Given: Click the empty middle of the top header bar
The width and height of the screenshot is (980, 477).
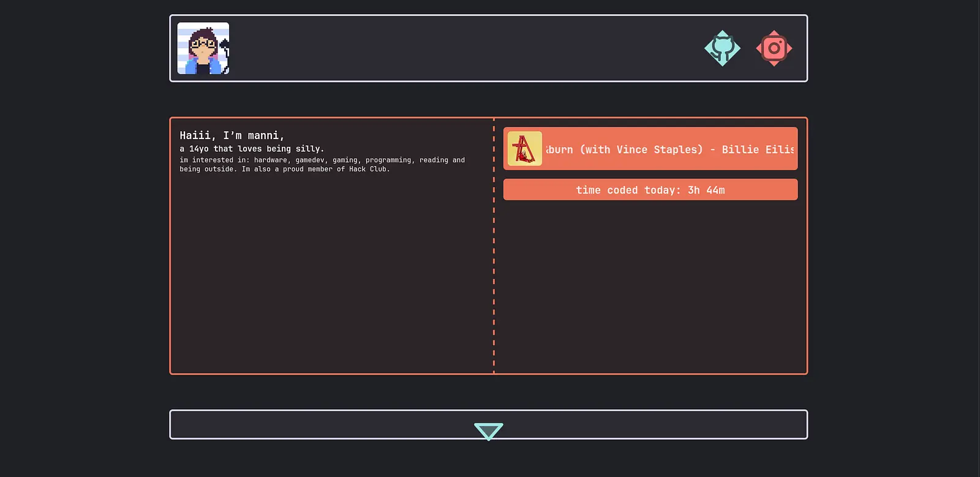Looking at the screenshot, I should [x=466, y=48].
